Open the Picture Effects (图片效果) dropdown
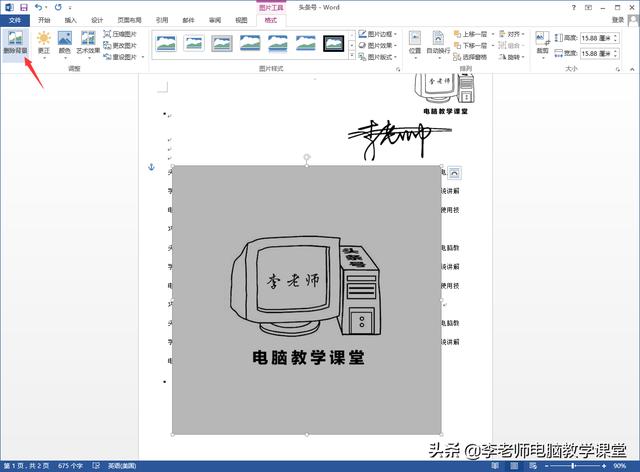This screenshot has height=472, width=640. pos(378,45)
